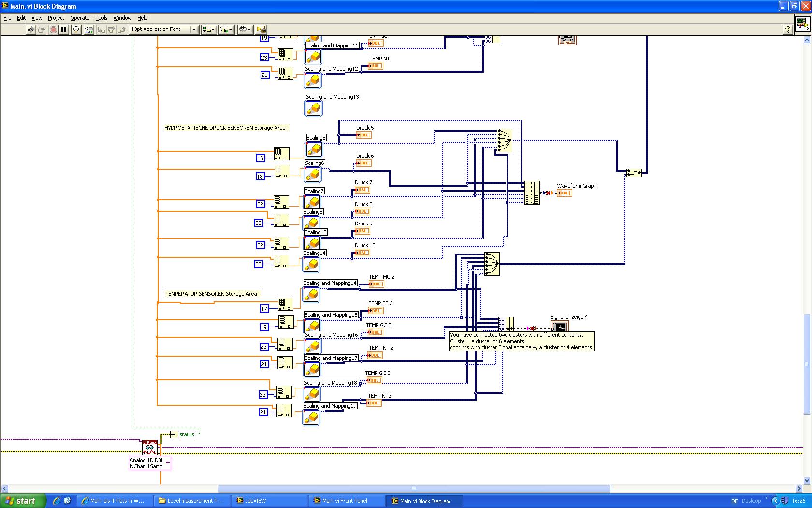The width and height of the screenshot is (812, 508).
Task: Click the Pause button in toolbar
Action: pyautogui.click(x=64, y=30)
